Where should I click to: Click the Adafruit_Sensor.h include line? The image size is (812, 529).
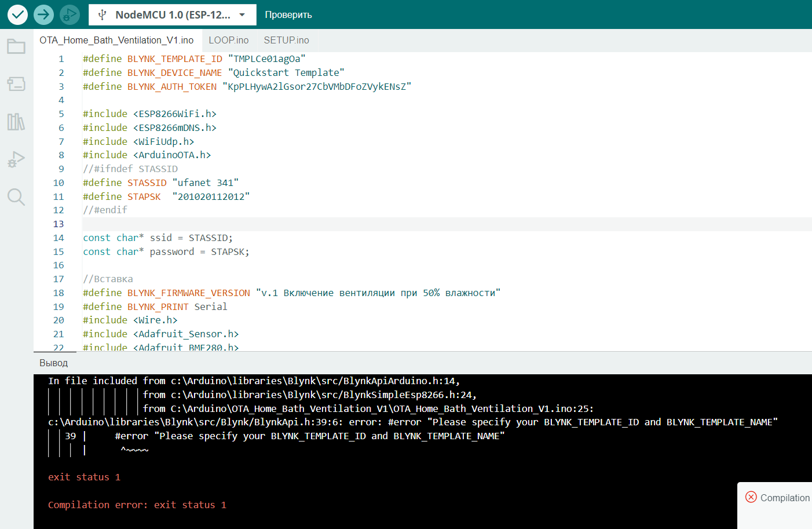tap(161, 334)
